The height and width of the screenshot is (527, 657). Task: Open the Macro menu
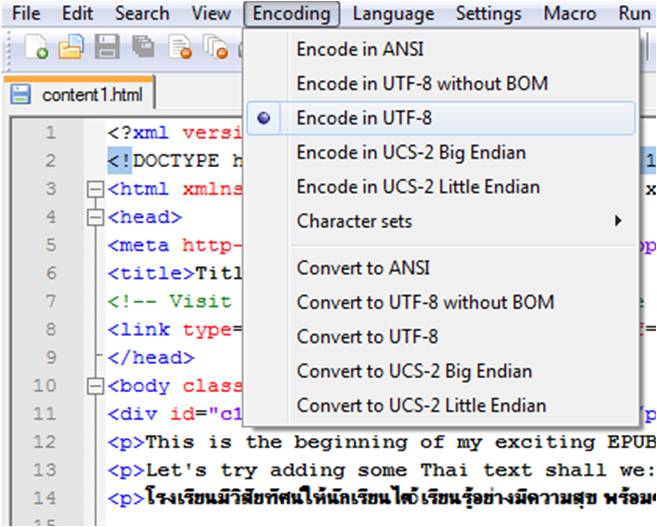click(570, 14)
